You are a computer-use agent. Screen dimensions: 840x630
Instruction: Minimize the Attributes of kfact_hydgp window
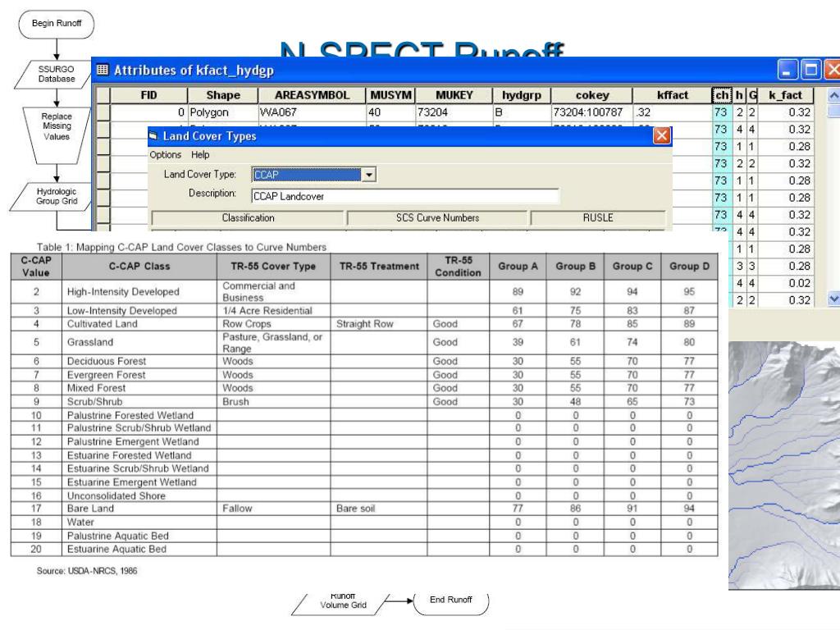(x=787, y=71)
